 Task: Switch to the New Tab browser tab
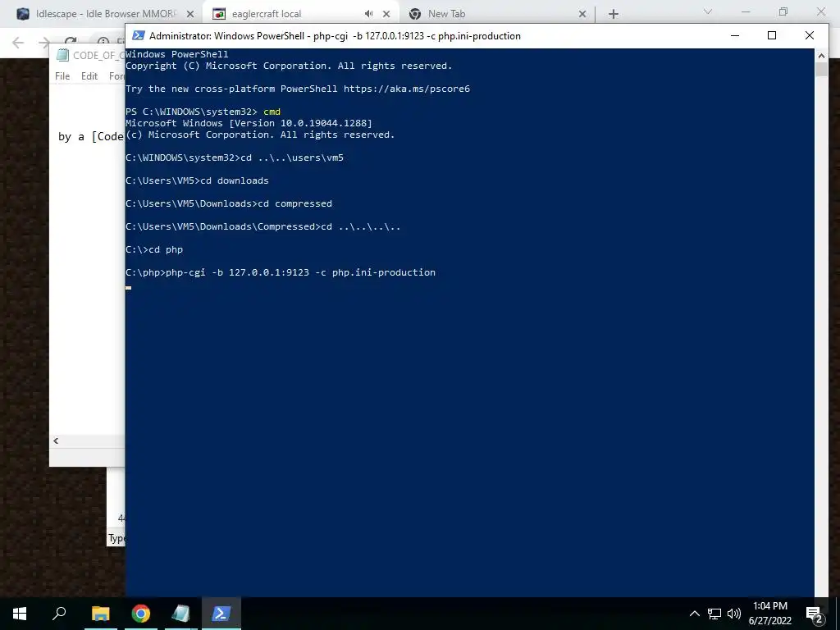click(497, 14)
